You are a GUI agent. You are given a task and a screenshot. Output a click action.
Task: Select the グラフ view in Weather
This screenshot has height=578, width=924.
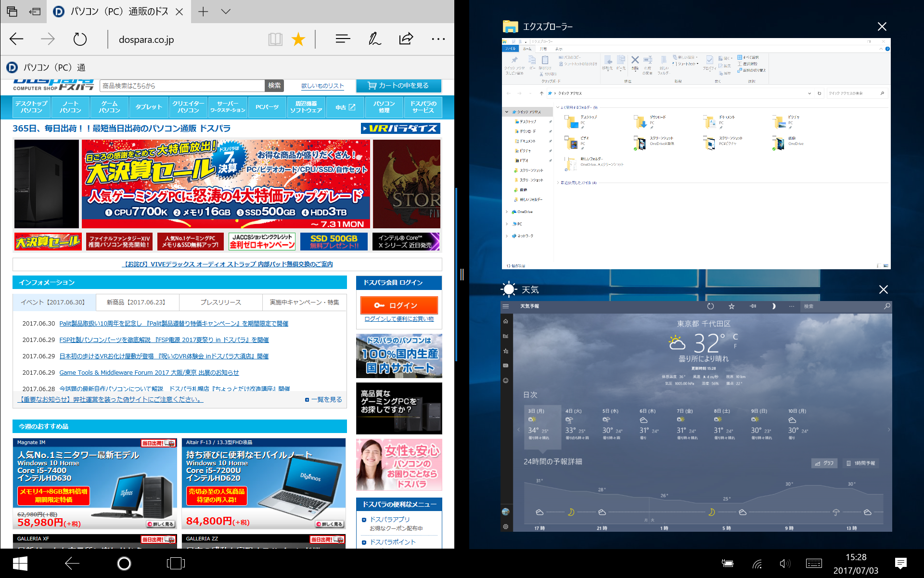[x=825, y=463]
